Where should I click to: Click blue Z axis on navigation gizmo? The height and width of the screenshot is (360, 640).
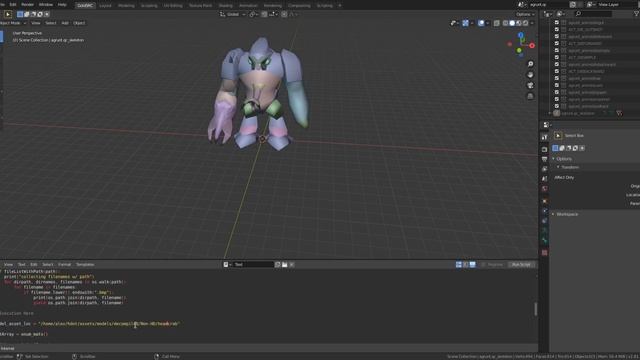coord(520,36)
